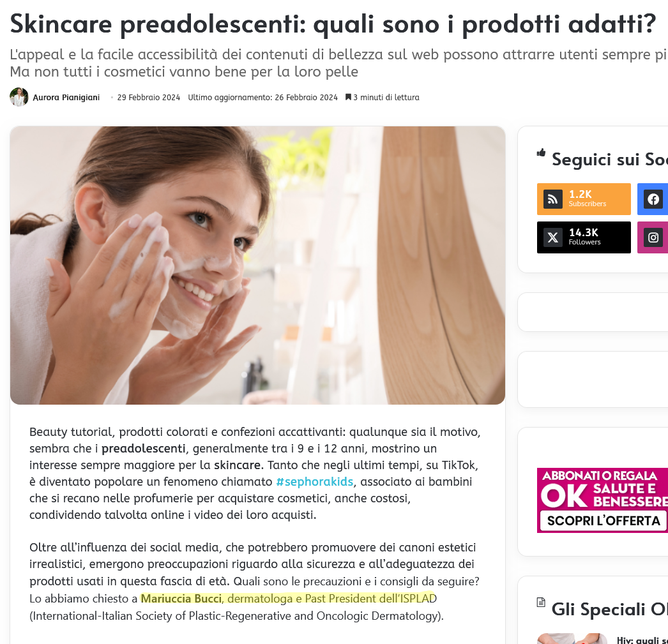The image size is (668, 644).
Task: Open Aurora Pianigiani author link
Action: [66, 98]
